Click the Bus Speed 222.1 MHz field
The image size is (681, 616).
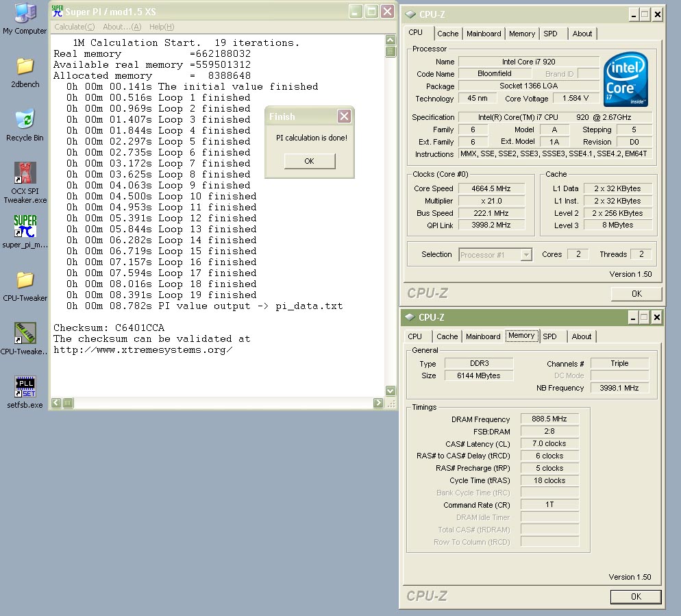coord(491,213)
